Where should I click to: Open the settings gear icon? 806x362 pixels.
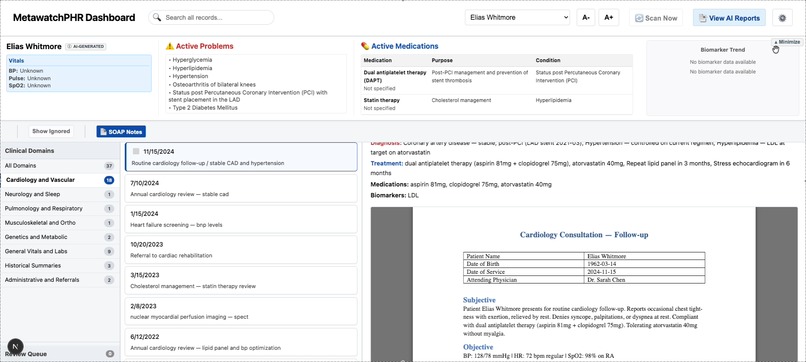[x=782, y=18]
